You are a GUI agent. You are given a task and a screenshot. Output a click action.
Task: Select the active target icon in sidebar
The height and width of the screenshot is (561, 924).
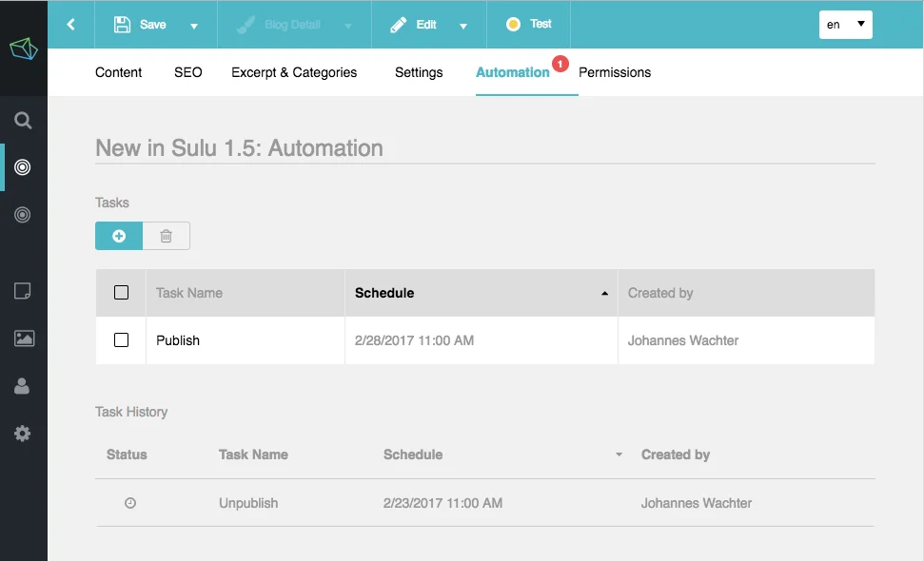click(23, 168)
